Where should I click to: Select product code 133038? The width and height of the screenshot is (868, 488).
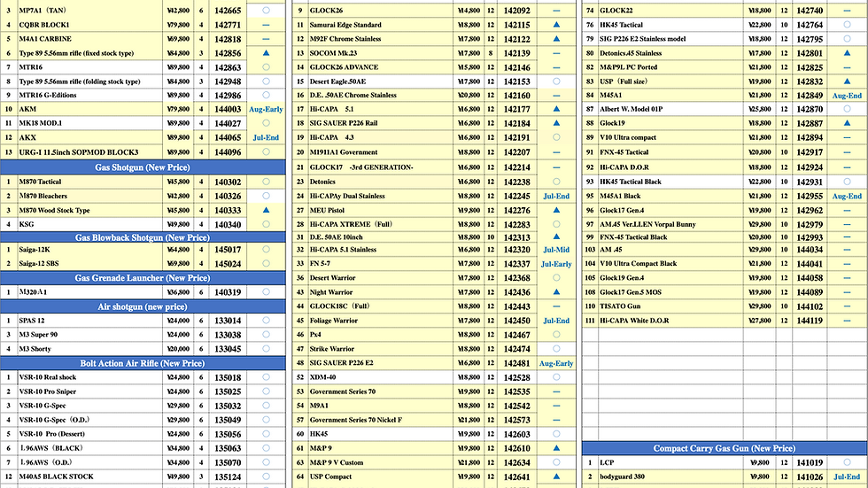(229, 335)
